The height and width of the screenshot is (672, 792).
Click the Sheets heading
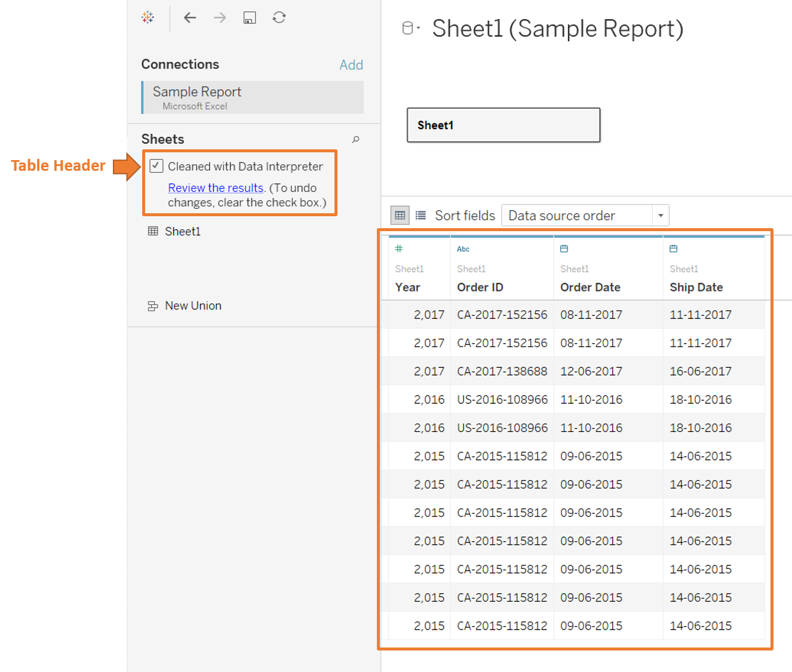pos(162,139)
